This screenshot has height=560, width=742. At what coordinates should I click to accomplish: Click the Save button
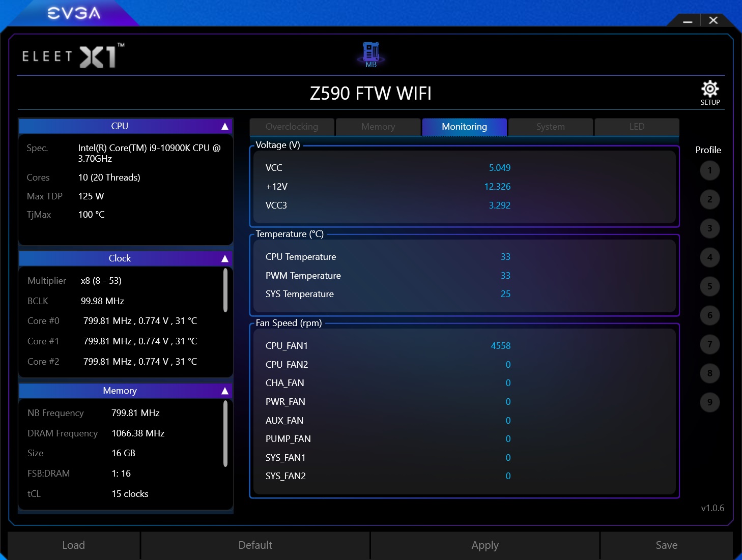tap(667, 545)
